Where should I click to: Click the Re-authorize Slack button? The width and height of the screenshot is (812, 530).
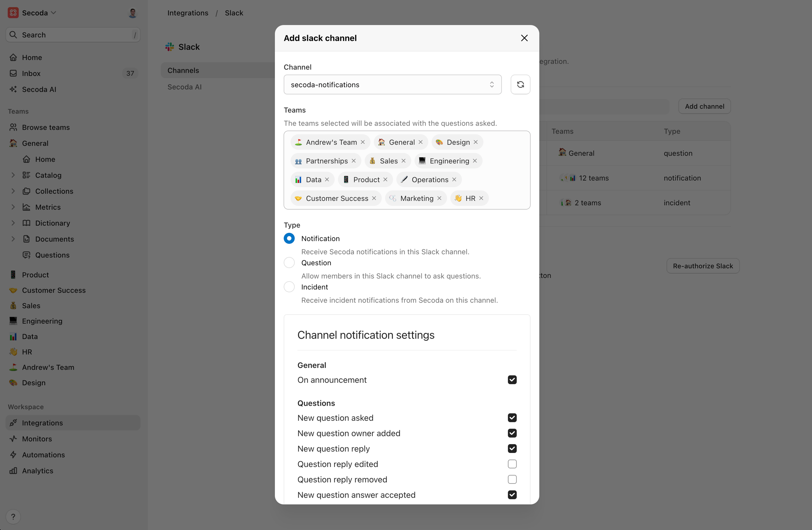(702, 266)
